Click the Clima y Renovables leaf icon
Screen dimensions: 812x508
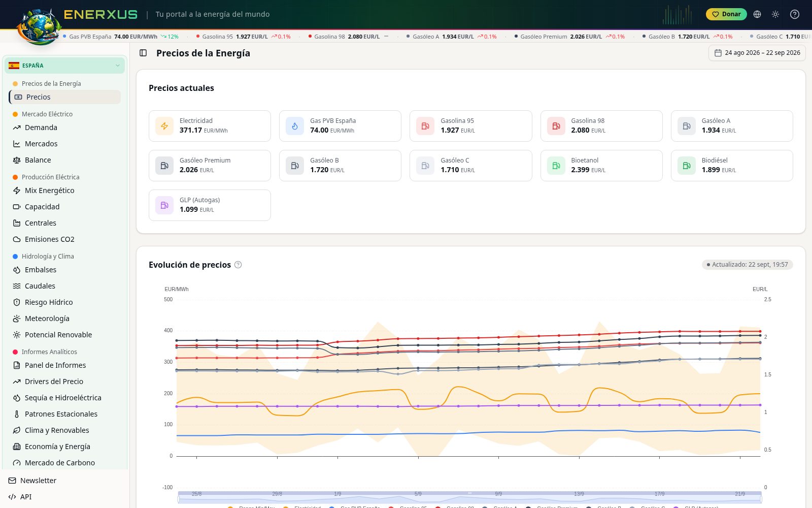pyautogui.click(x=17, y=430)
